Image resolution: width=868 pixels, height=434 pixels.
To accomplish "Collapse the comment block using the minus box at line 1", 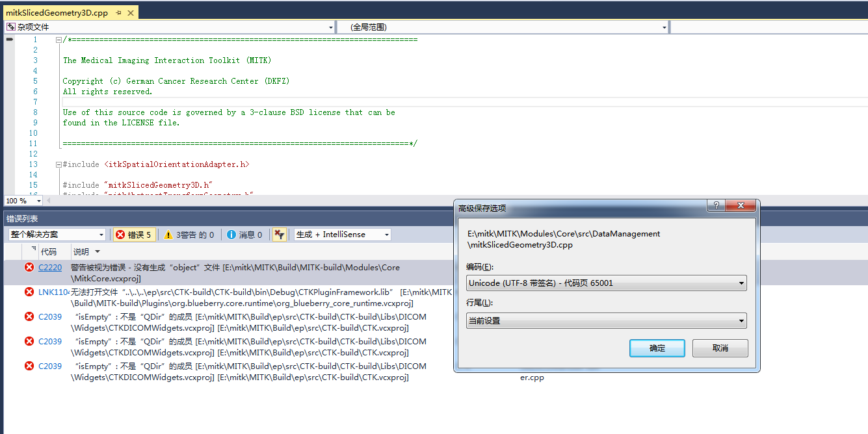I will coord(58,39).
